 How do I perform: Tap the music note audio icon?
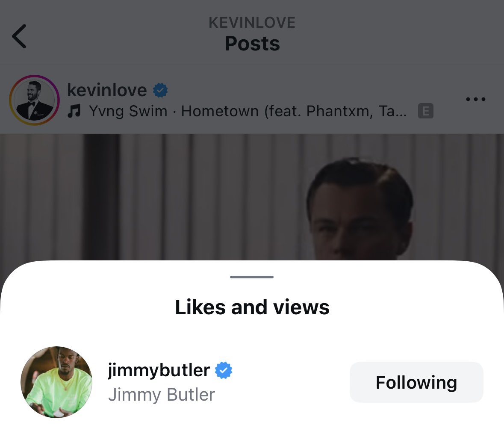click(74, 112)
